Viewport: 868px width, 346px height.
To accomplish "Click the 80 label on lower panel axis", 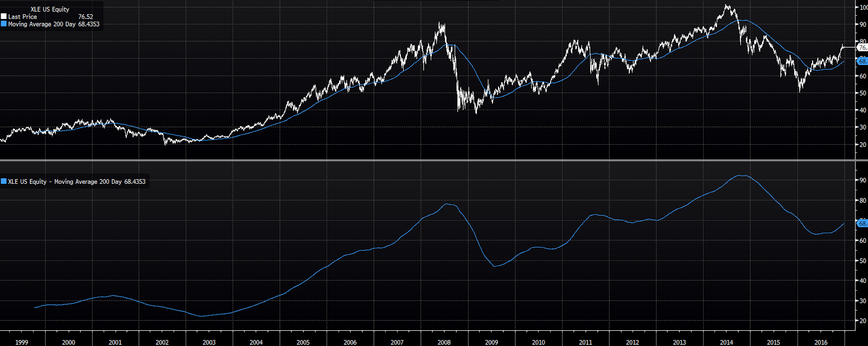I will tap(863, 200).
